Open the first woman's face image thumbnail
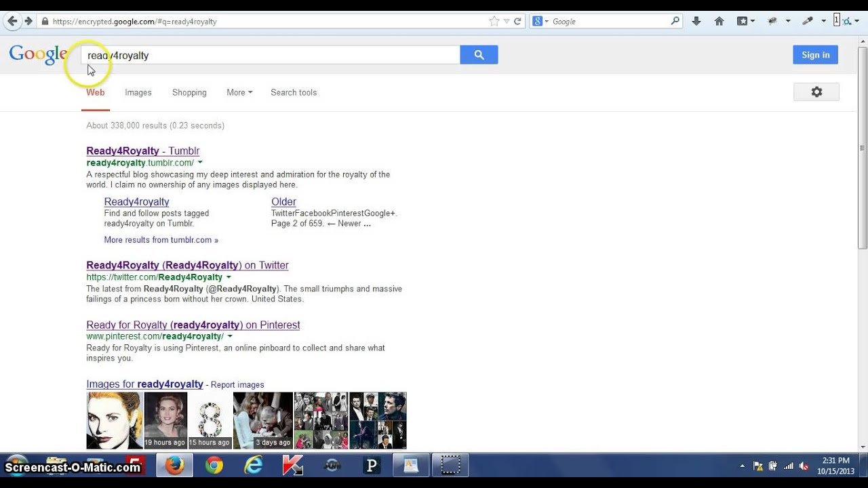This screenshot has width=868, height=488. [115, 420]
